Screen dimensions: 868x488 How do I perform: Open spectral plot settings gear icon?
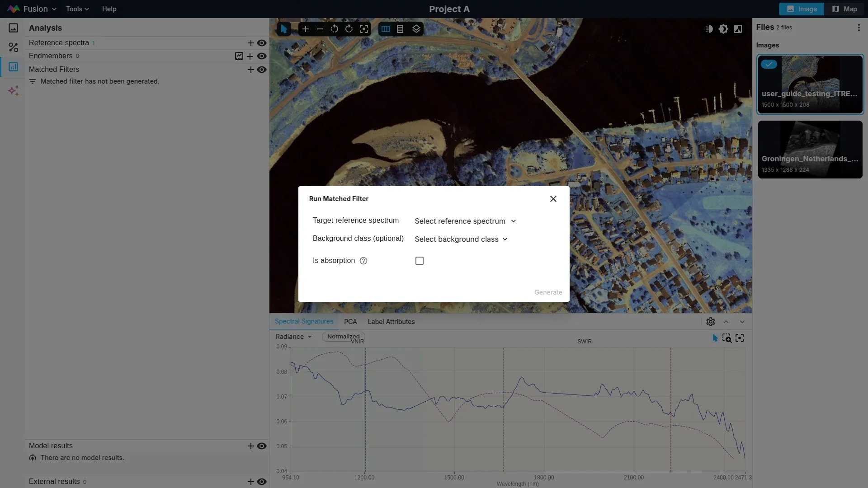click(711, 322)
